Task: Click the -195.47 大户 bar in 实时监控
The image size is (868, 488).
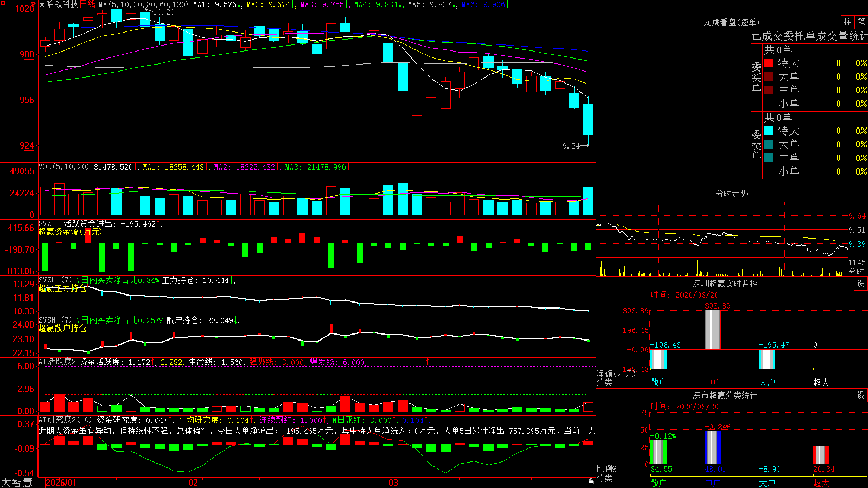Action: tap(767, 359)
